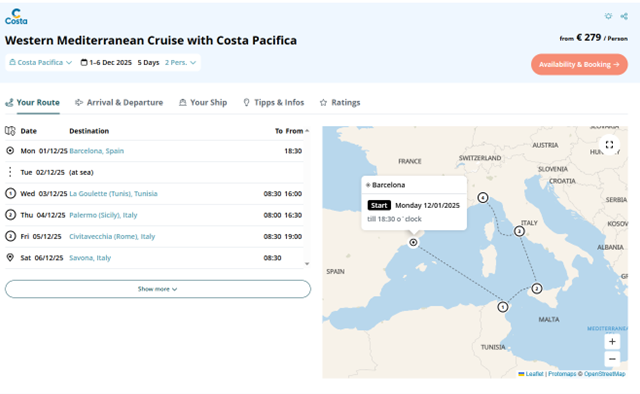Click stop 1 icon in La Goulette row
Image resolution: width=640 pixels, height=394 pixels.
coord(10,193)
